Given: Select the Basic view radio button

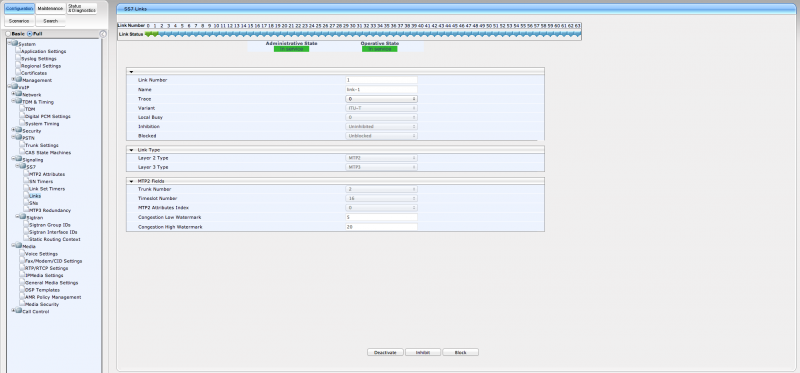Looking at the screenshot, I should click(8, 34).
